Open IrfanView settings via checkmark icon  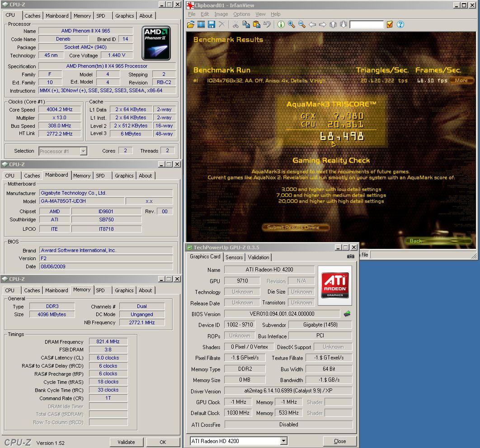pos(390,24)
